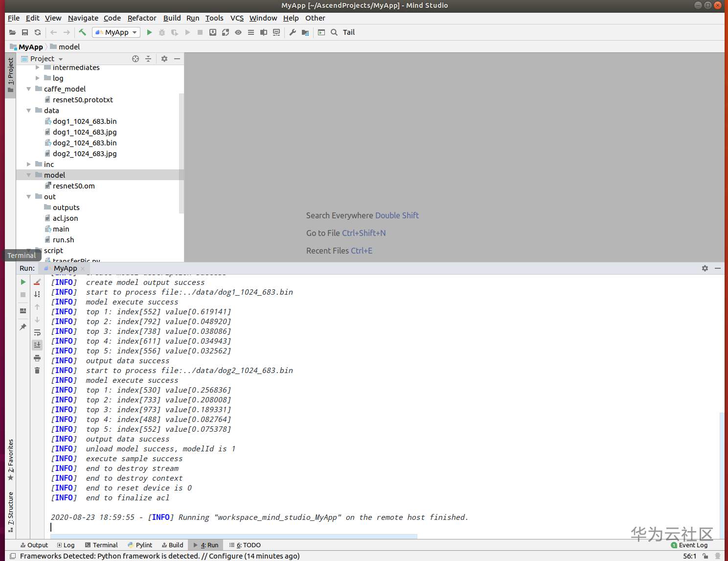Collapse the data folder
728x561 pixels.
click(x=29, y=111)
